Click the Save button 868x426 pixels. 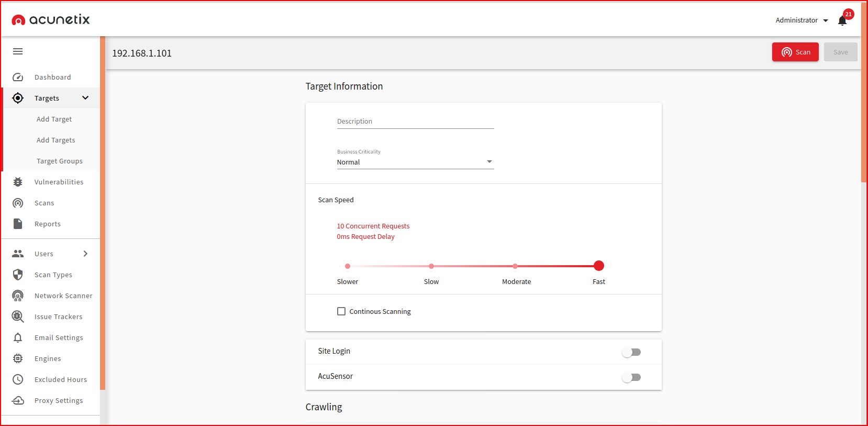click(841, 52)
